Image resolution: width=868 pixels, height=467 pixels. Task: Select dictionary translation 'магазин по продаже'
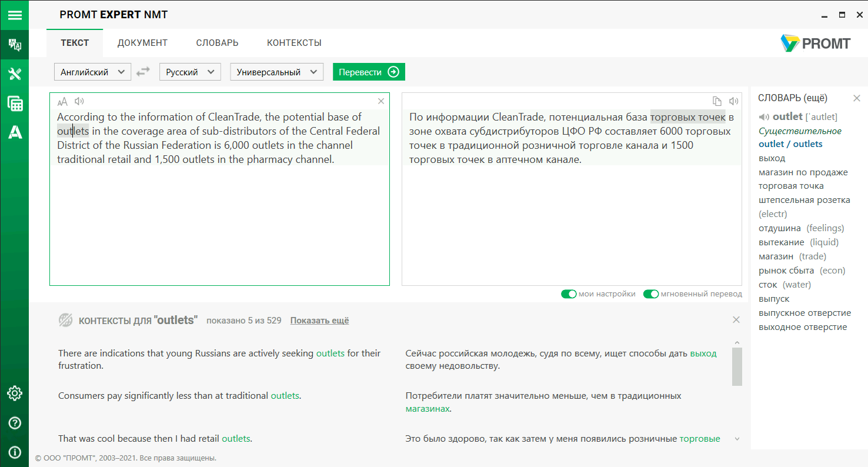tap(803, 172)
